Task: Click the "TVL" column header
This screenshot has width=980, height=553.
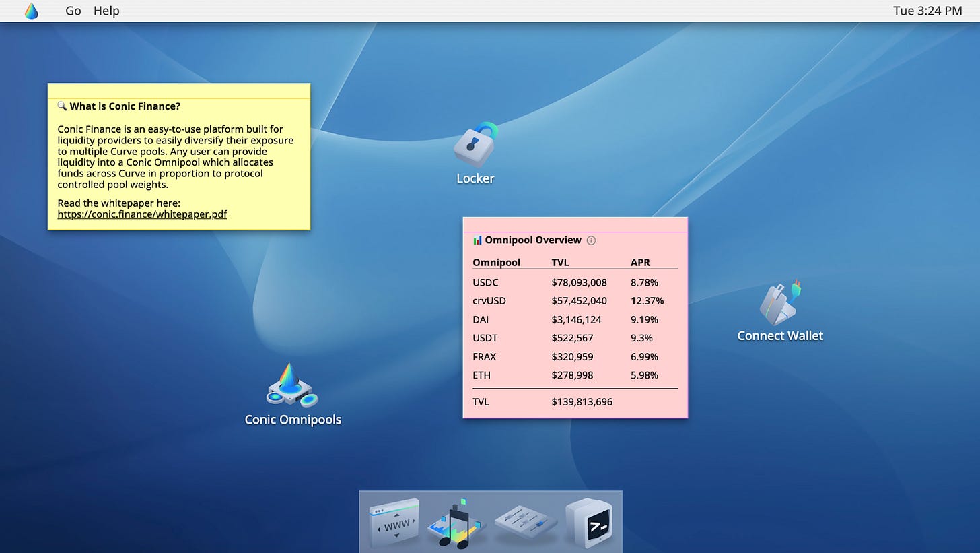Action: point(561,262)
